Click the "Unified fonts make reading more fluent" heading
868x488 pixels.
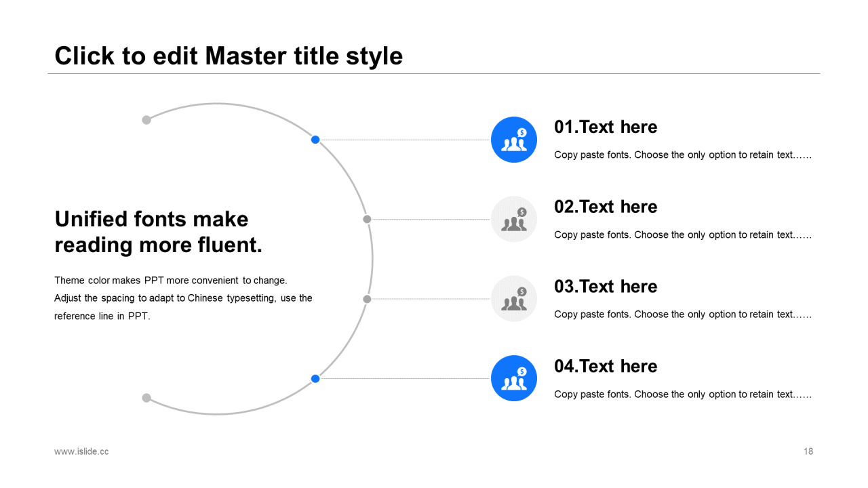(x=158, y=232)
